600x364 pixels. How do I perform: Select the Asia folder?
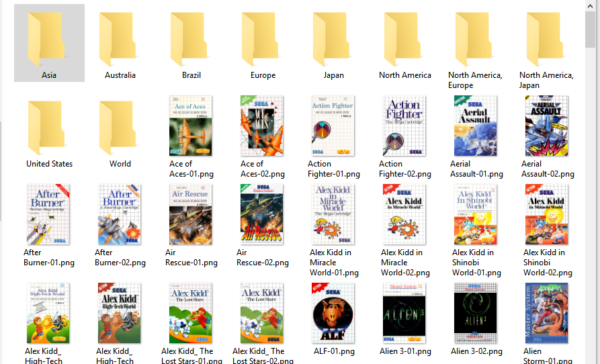pos(49,43)
